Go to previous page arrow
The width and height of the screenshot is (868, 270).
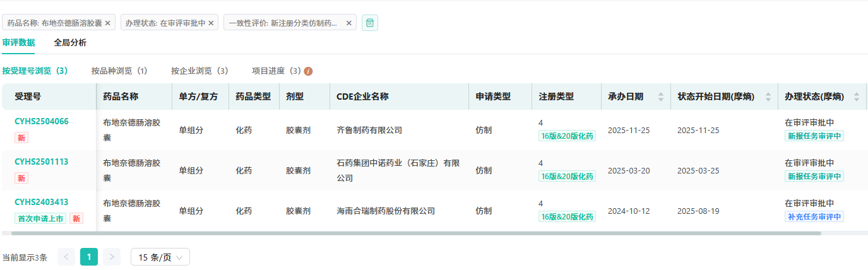(66, 257)
